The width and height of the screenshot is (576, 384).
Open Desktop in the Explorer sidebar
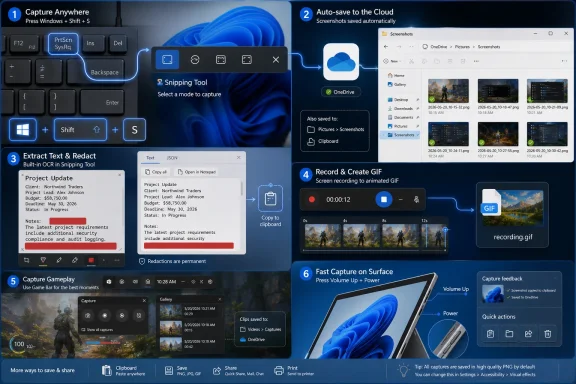(x=398, y=100)
